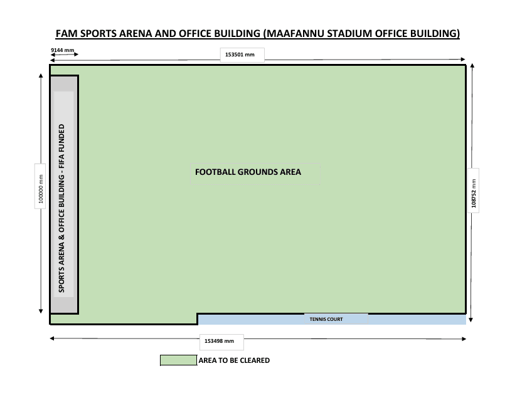Select the 108752 mm right dimension label
Screen dimensions: 532x398
click(474, 191)
